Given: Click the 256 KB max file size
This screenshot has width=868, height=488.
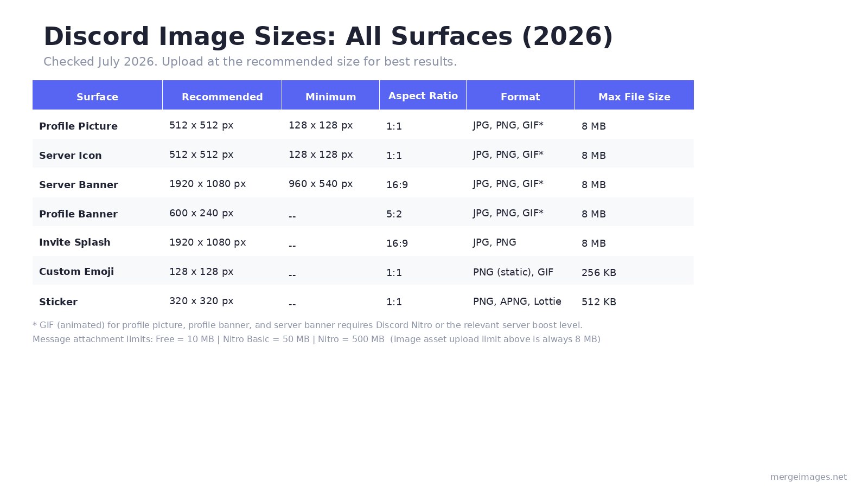Looking at the screenshot, I should click(598, 273).
